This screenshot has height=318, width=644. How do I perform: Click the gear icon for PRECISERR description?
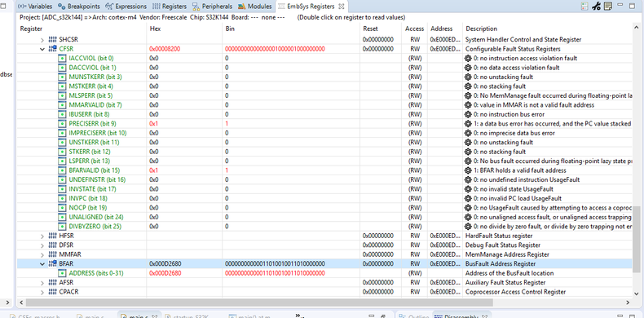(468, 124)
